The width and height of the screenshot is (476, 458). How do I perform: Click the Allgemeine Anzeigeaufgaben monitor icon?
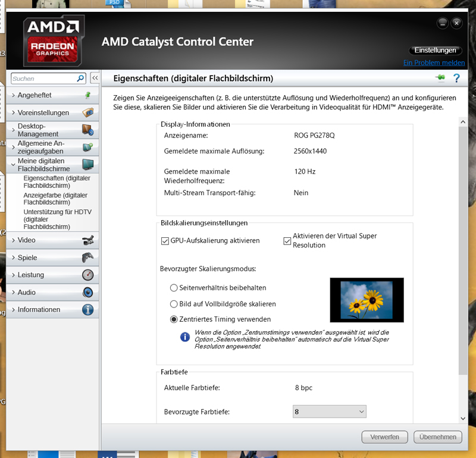[88, 147]
